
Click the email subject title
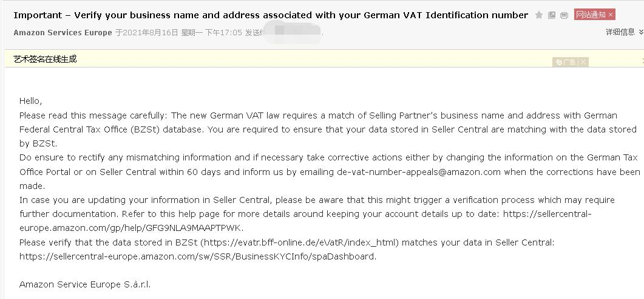pos(271,15)
